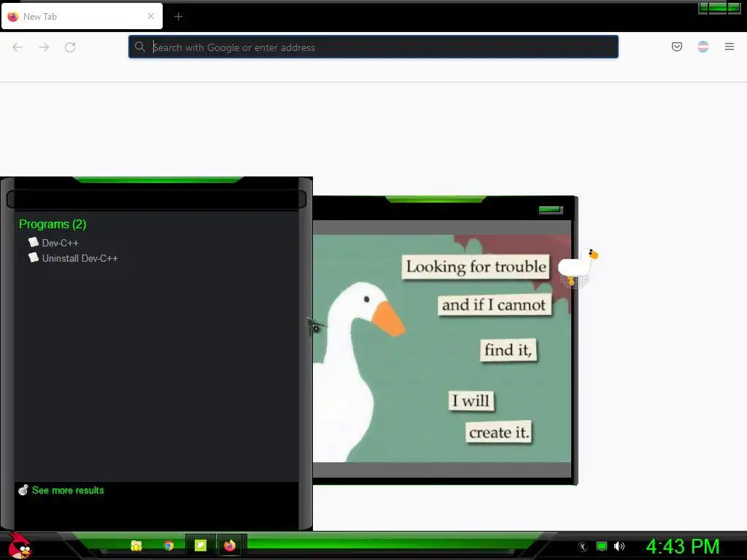Viewport: 747px width, 560px height.
Task: Click the goose meme image
Action: coord(441,348)
